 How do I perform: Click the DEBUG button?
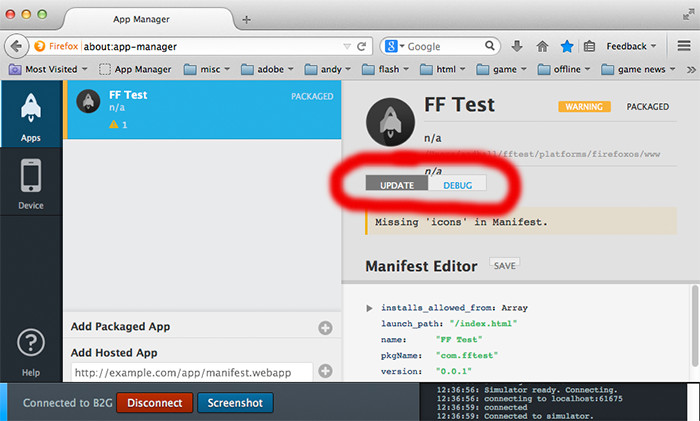[x=457, y=184]
